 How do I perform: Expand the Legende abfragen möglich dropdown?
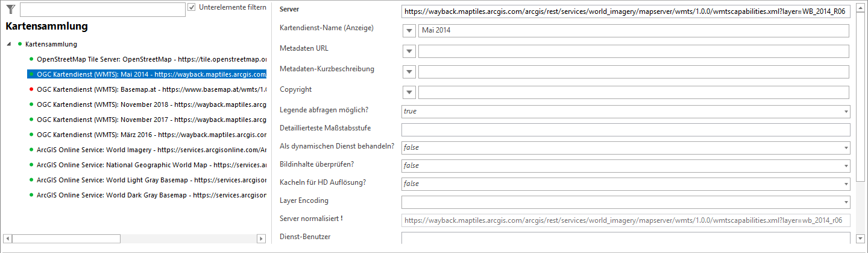click(846, 112)
